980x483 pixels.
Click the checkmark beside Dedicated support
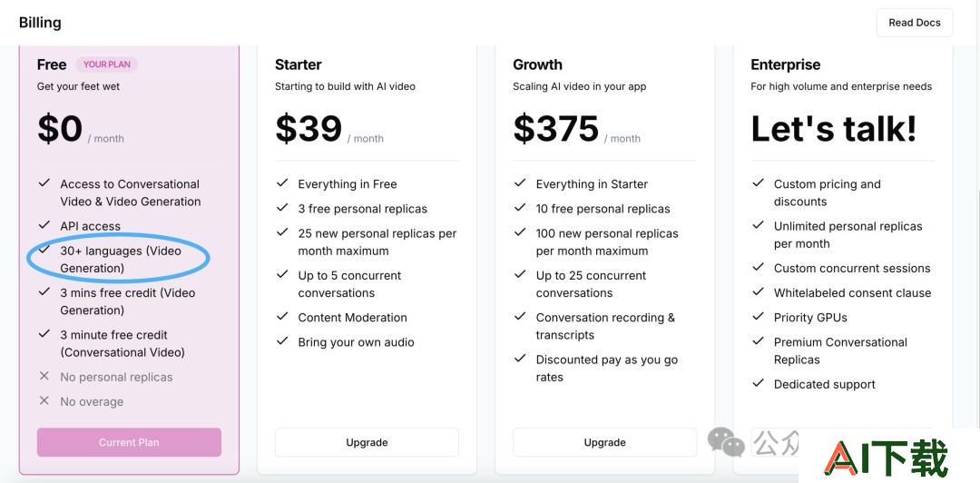[758, 383]
